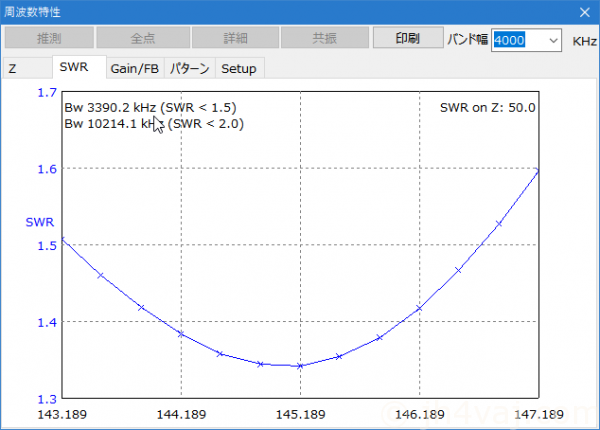Open the Gain/FB tab
The width and height of the screenshot is (600, 430).
coord(135,68)
